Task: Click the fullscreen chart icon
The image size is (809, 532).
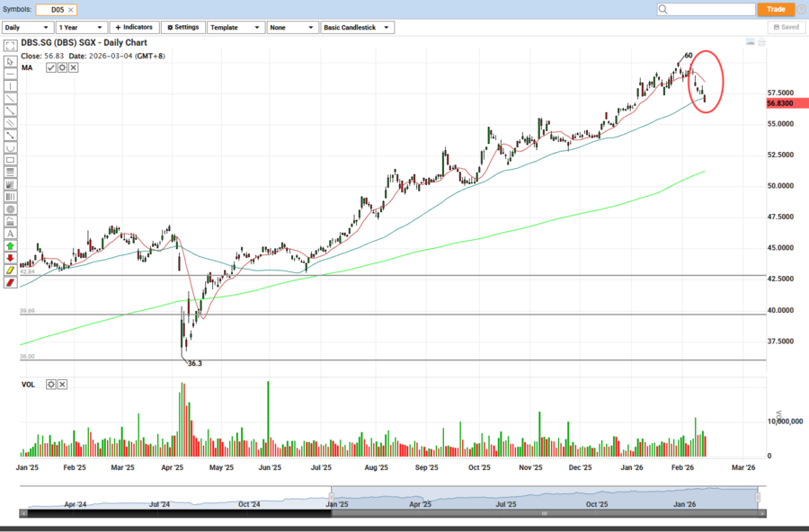Action: pyautogui.click(x=10, y=45)
